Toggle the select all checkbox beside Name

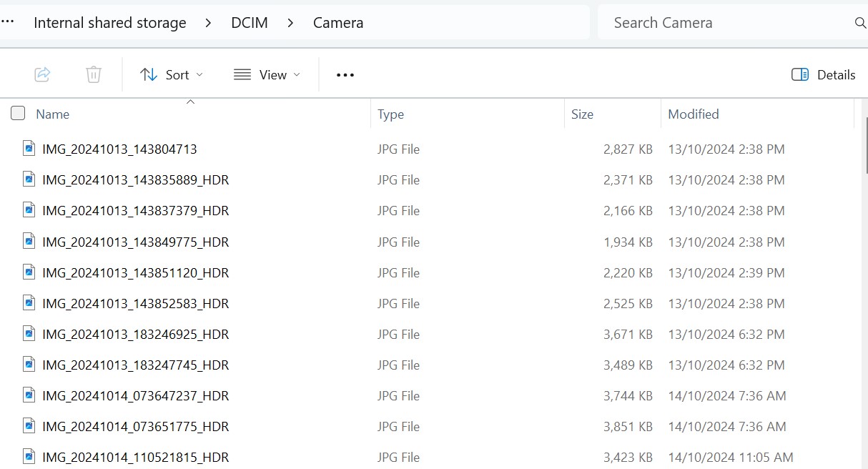(x=18, y=113)
